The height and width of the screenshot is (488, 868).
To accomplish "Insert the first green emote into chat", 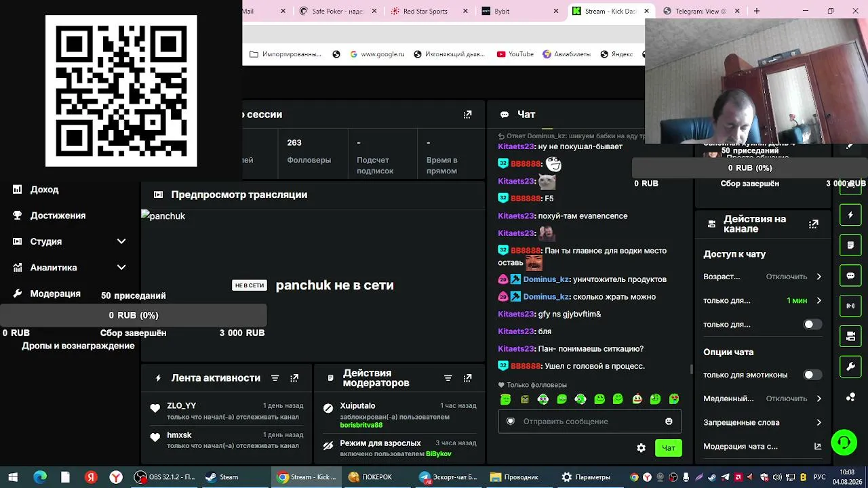I will pyautogui.click(x=506, y=399).
